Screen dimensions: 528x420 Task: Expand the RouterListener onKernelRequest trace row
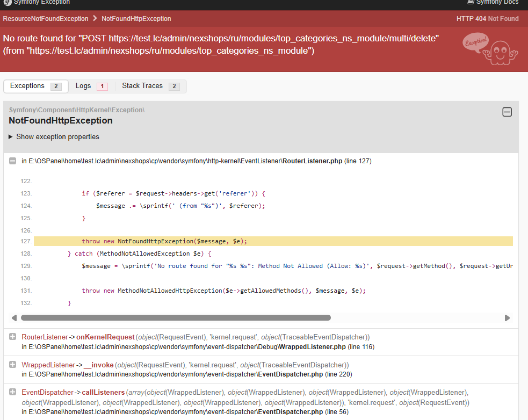[105, 337]
